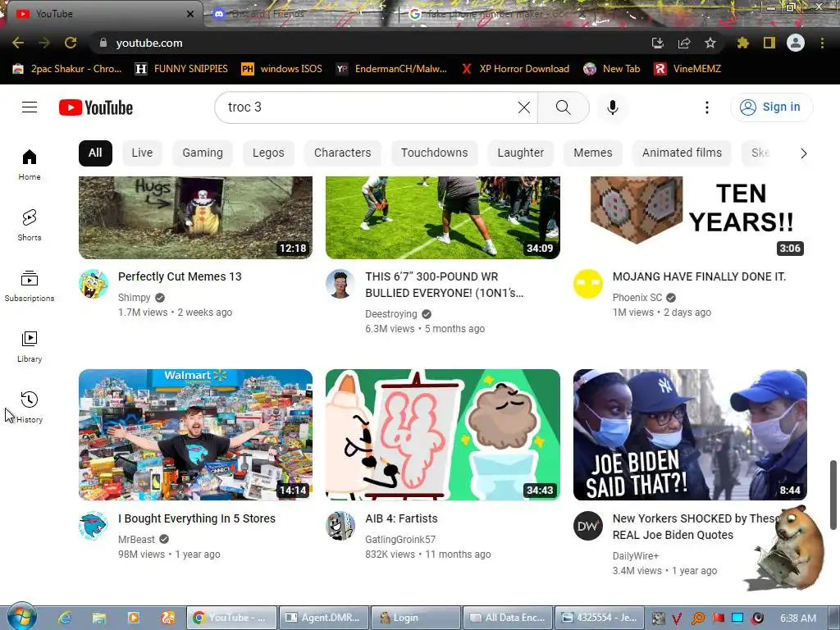Open the EndermanCH/Malw... bookmark

[x=391, y=69]
